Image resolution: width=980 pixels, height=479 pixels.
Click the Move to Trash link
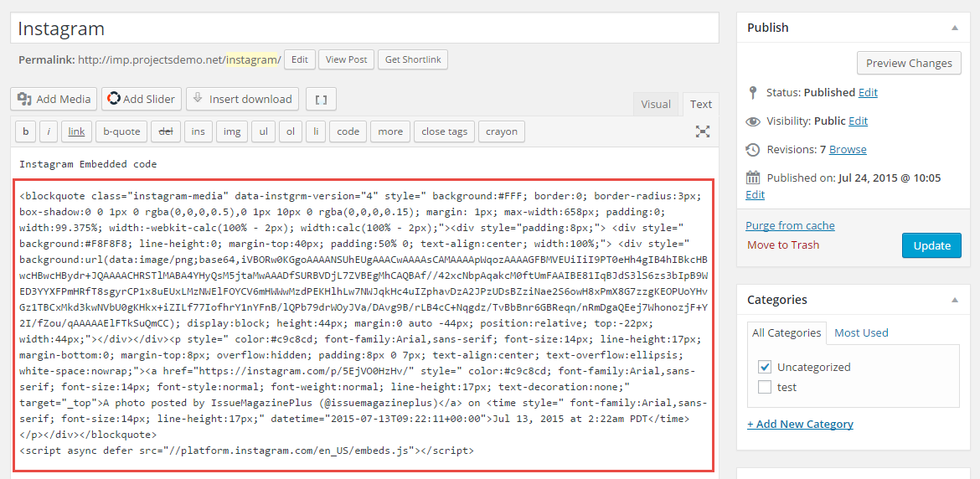(783, 245)
